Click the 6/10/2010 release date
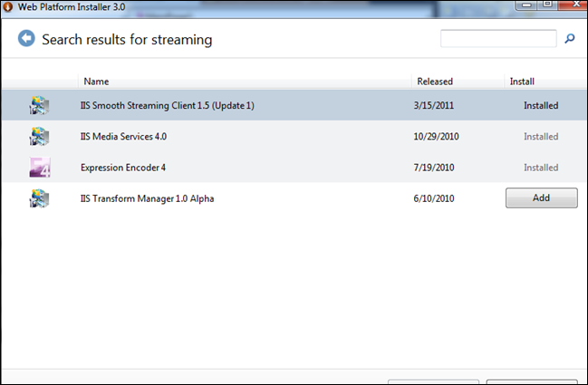 point(435,198)
